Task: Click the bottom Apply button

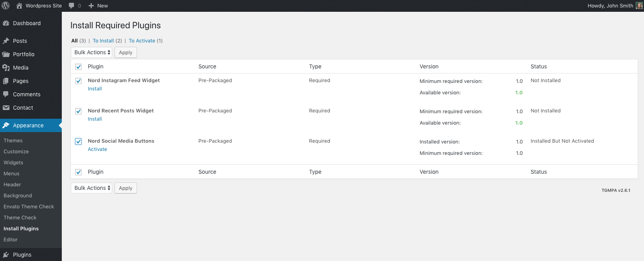Action: click(x=126, y=188)
